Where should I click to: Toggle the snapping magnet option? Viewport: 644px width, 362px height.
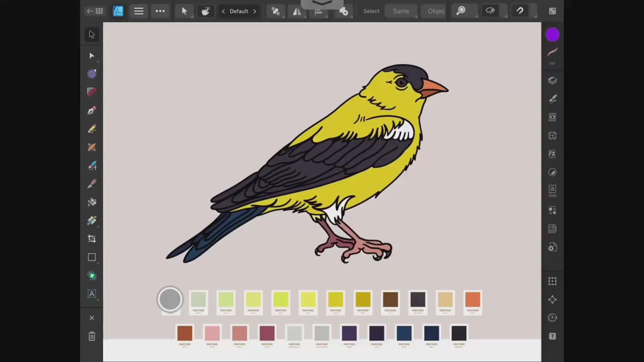point(520,11)
